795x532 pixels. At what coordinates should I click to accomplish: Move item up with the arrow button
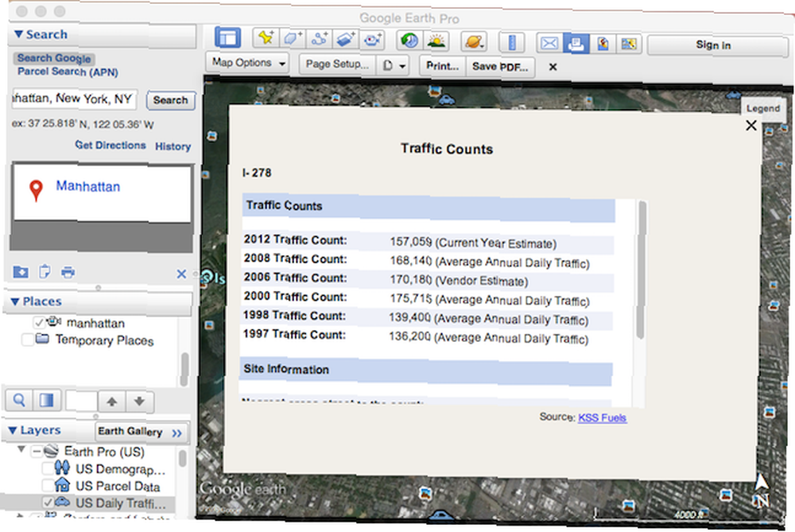tap(112, 402)
